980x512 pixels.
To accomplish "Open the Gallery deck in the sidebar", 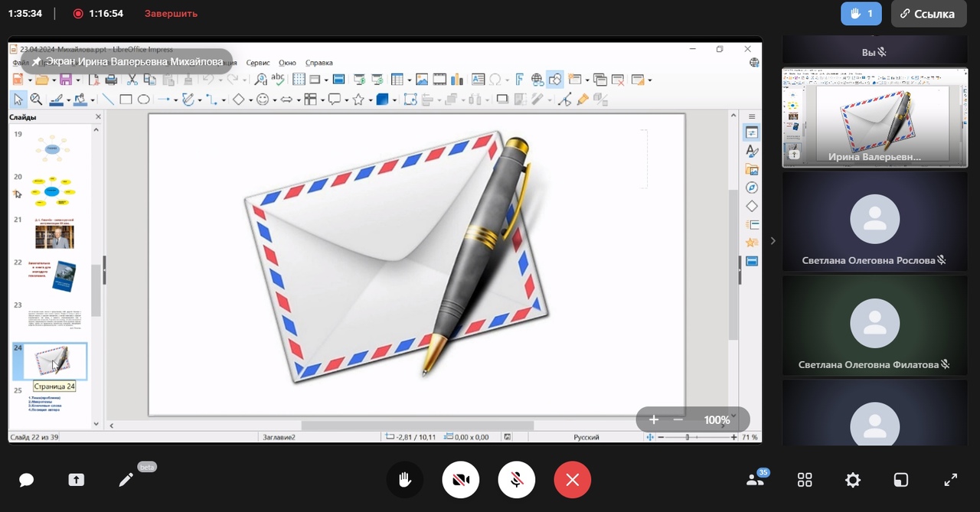I will pyautogui.click(x=752, y=170).
